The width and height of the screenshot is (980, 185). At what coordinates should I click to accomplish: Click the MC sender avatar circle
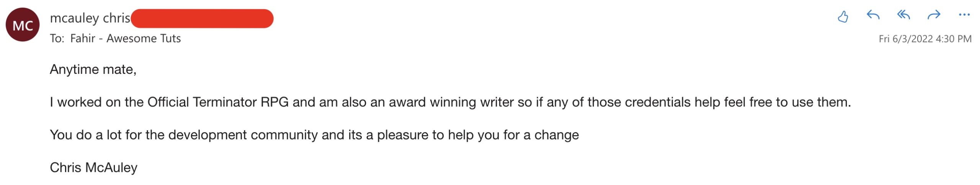[23, 25]
